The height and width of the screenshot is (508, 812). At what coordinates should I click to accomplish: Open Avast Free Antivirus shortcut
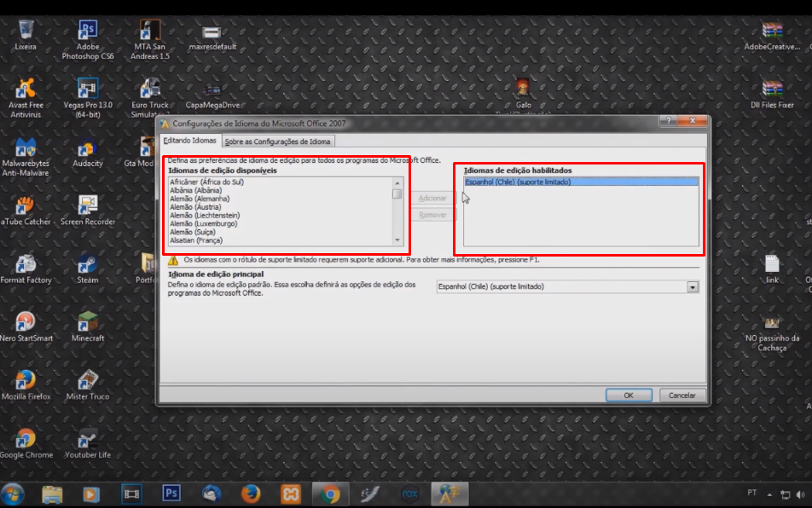point(26,98)
